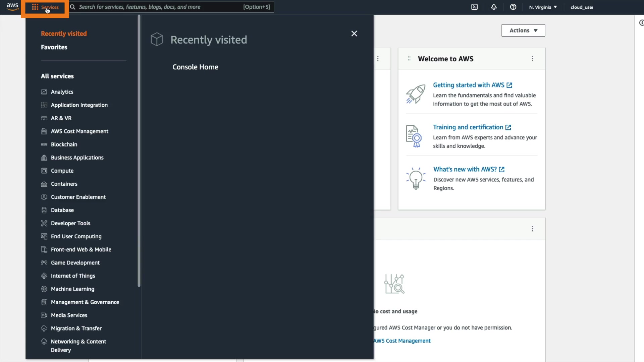
Task: Open AWS CloudShell icon in top bar
Action: (x=474, y=7)
